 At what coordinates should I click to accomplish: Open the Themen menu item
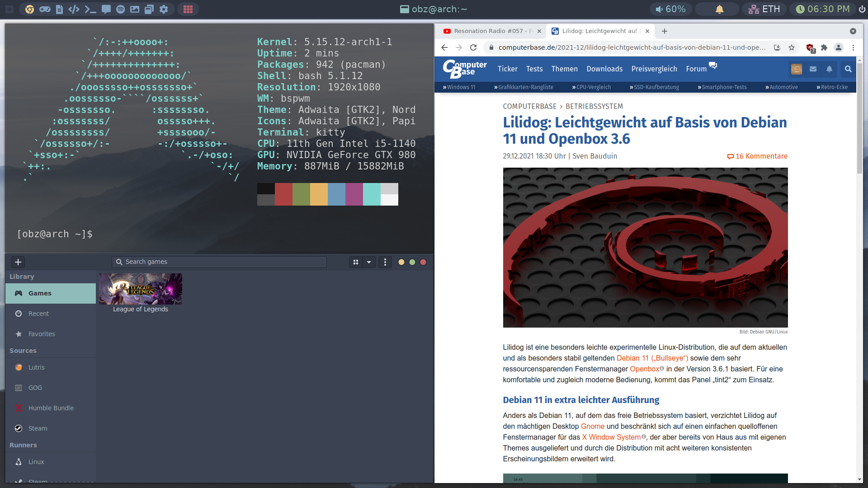tap(564, 69)
